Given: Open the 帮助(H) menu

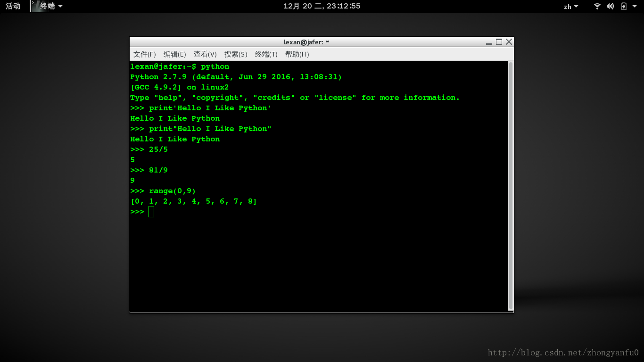Looking at the screenshot, I should click(297, 54).
